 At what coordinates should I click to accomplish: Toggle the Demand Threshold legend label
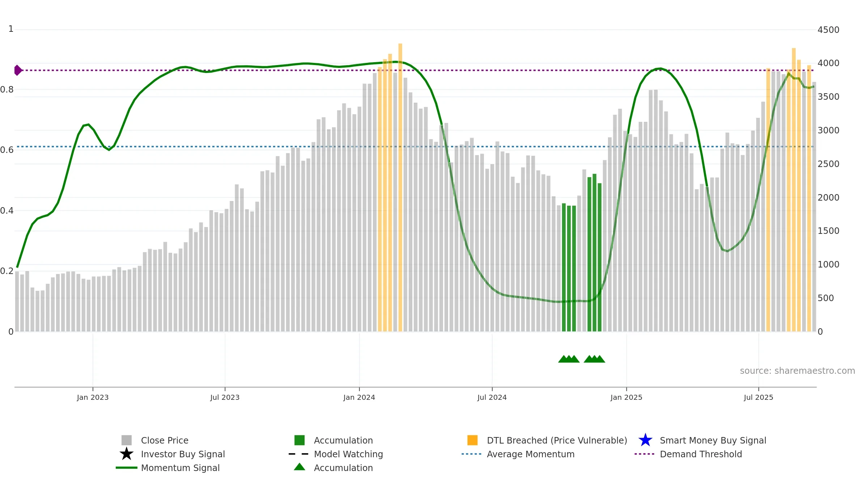[701, 454]
